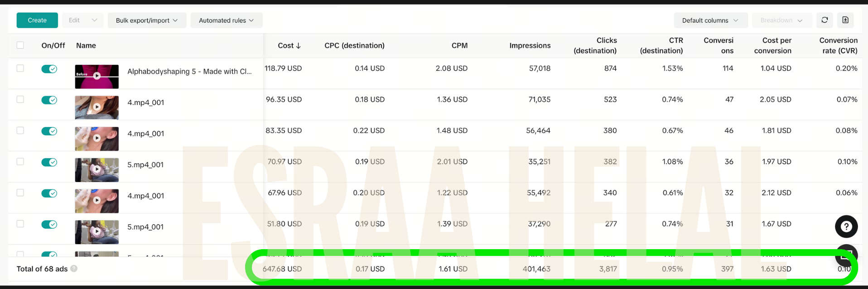Sort by CPM column header

[459, 46]
